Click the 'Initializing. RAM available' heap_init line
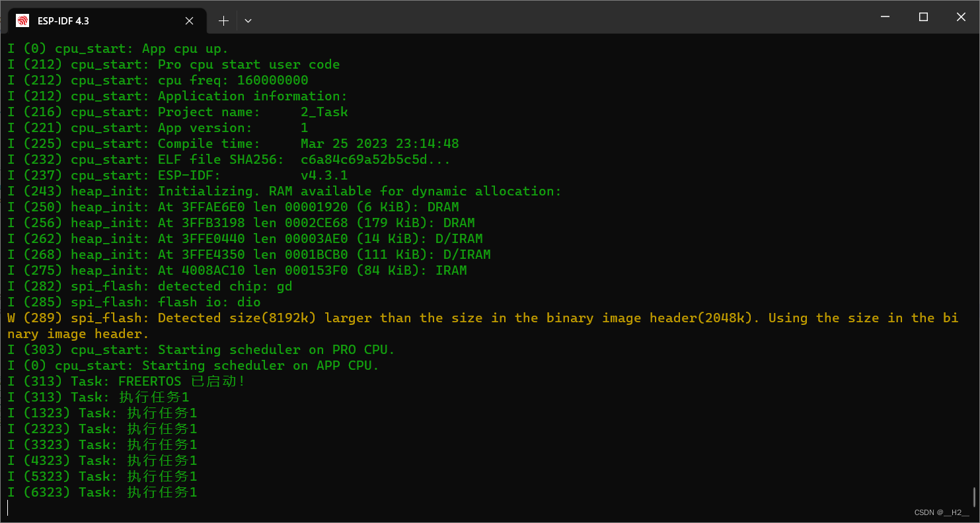Screen dimensions: 980x523 [x=284, y=192]
